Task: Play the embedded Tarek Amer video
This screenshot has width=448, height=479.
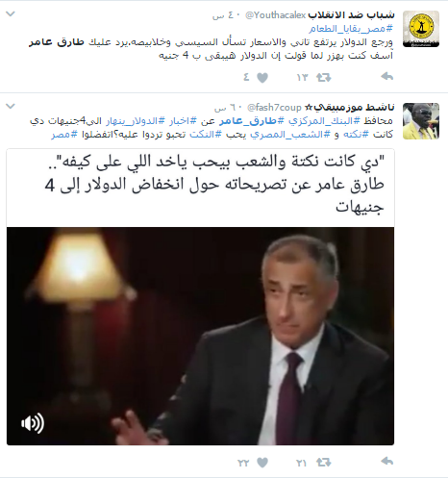Action: click(x=200, y=336)
